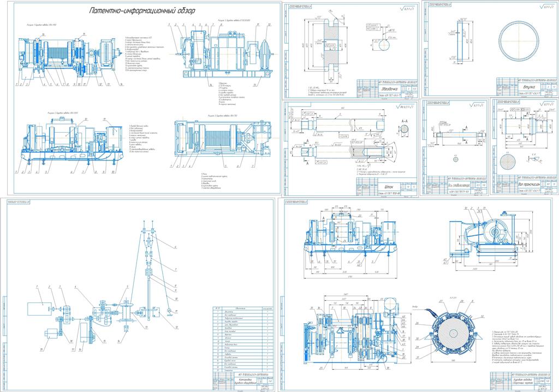559x392 pixels.
Task: Select the 'Звездочка' title block label
Action: tap(389, 88)
